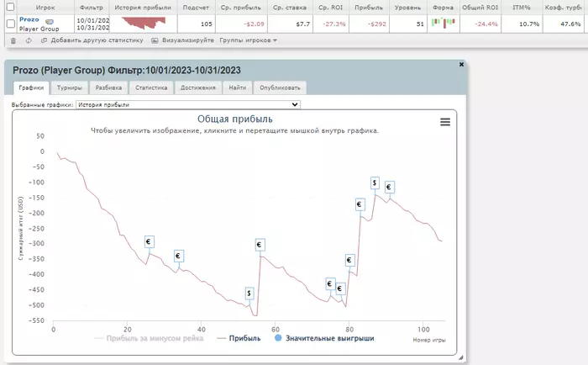Toggle Прибыль за минусом рейка legend series
Screen dimensions: 588x365
[149, 338]
